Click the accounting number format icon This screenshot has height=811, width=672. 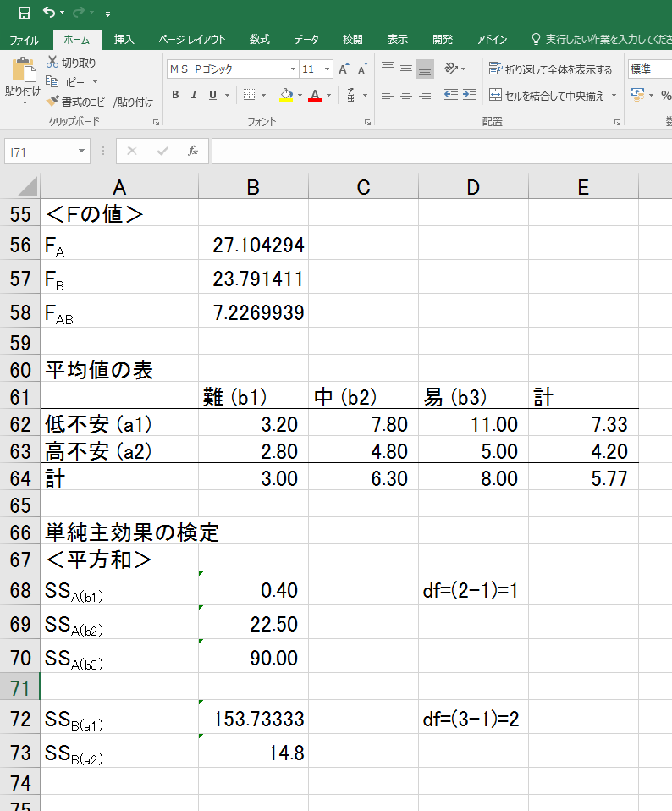(637, 95)
